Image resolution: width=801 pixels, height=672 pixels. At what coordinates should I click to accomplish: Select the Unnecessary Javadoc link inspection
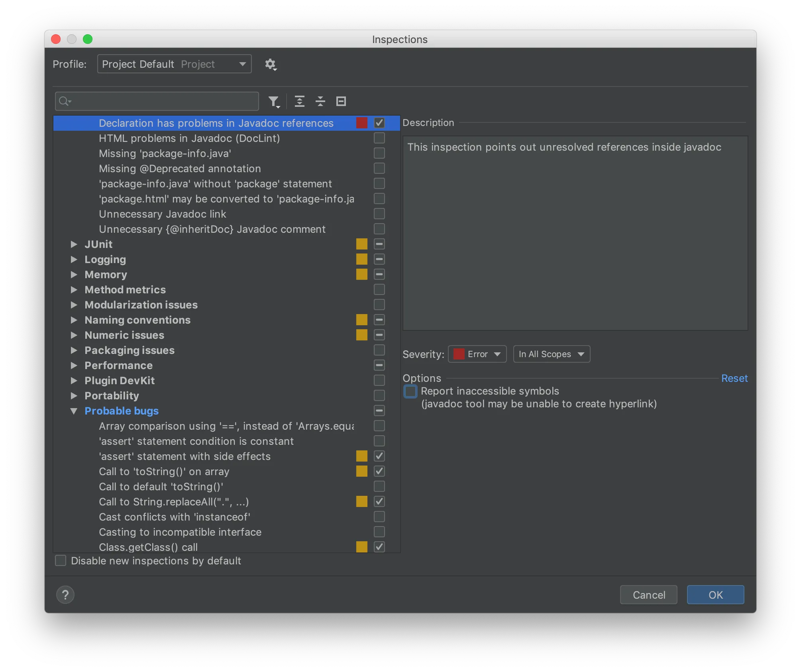(x=163, y=214)
